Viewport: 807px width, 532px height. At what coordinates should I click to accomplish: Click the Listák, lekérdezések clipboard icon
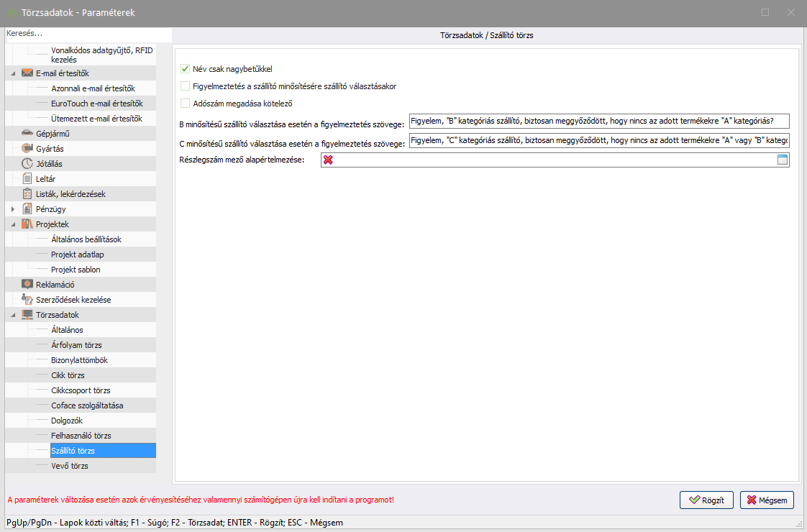27,194
